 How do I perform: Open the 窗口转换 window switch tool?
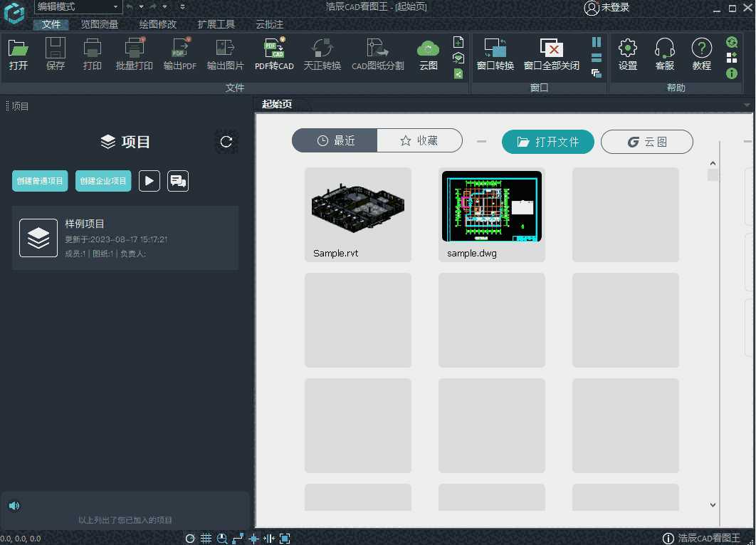click(495, 53)
